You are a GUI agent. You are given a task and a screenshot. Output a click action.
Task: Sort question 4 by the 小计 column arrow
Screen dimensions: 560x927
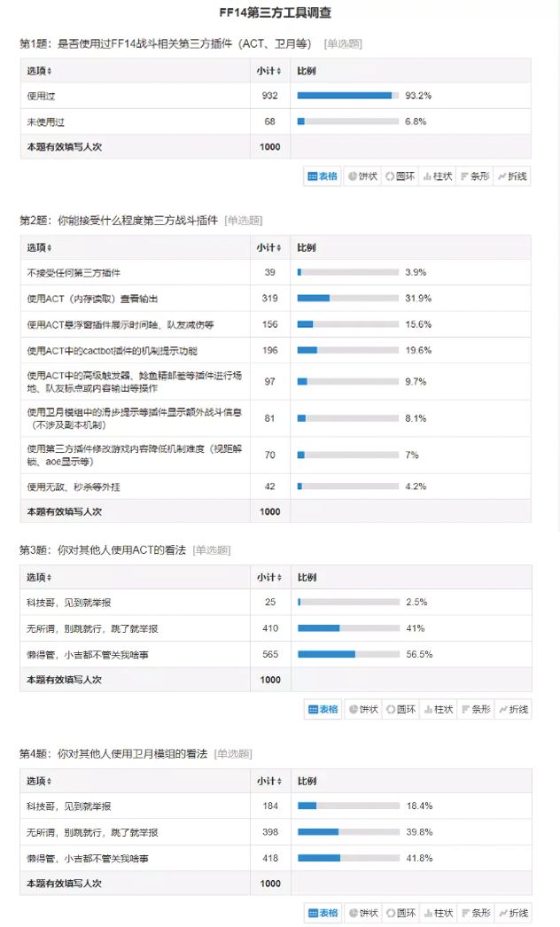279,782
